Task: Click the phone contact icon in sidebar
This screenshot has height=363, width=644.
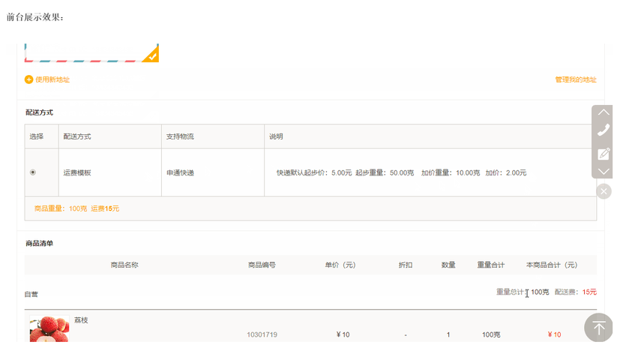Action: [x=603, y=130]
